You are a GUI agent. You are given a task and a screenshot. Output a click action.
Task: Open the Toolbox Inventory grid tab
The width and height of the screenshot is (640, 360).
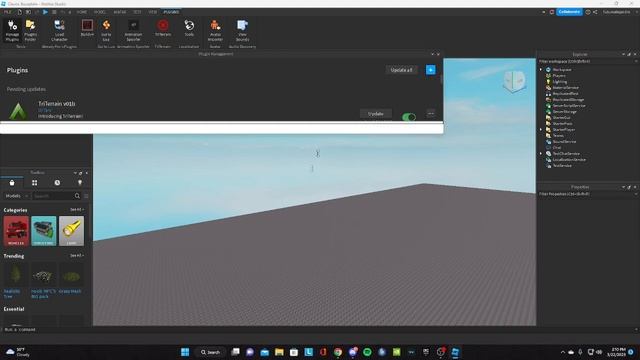(34, 183)
